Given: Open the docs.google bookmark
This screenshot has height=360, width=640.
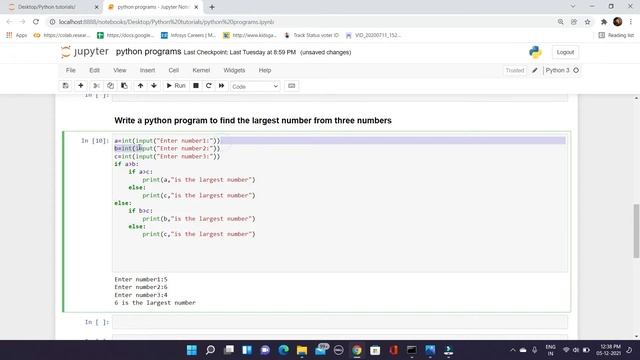Looking at the screenshot, I should [125, 35].
